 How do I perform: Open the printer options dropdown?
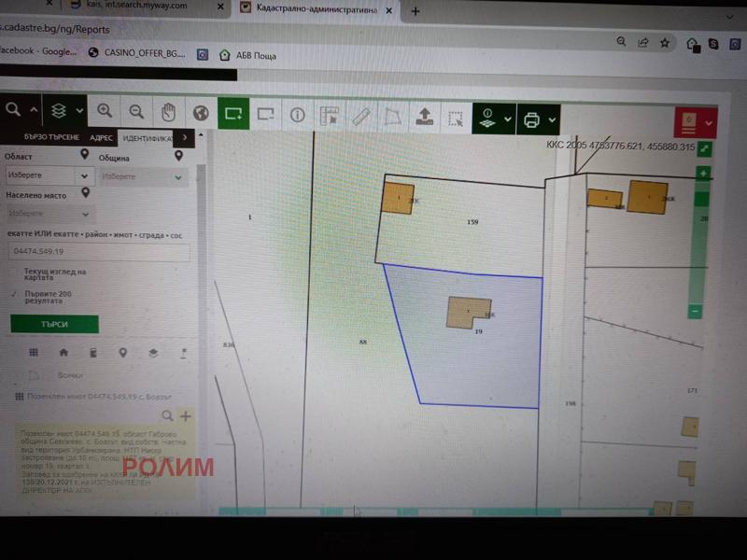(x=552, y=119)
